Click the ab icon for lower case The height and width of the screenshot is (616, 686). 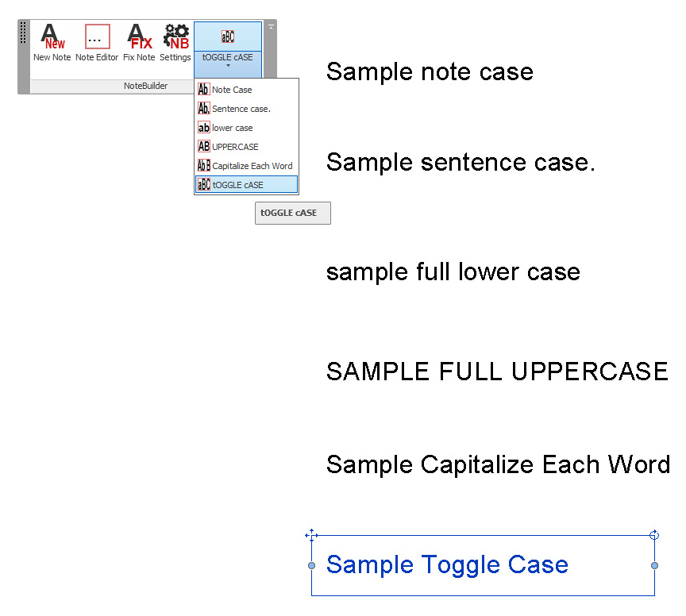pos(203,128)
